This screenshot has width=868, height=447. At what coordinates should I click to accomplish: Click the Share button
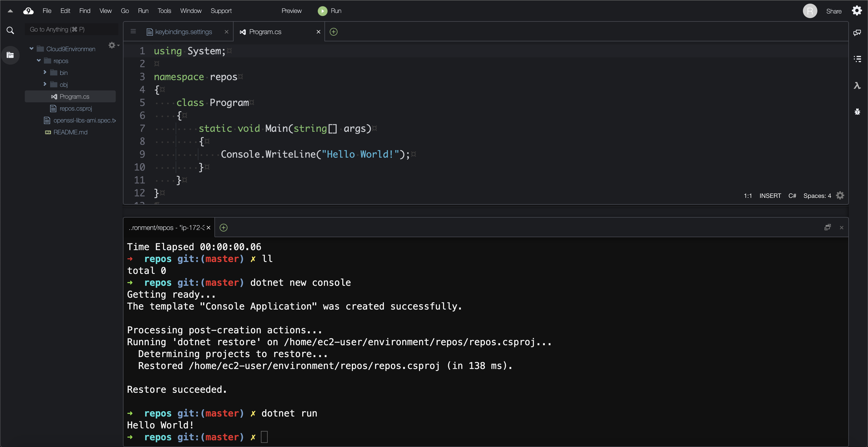point(834,11)
